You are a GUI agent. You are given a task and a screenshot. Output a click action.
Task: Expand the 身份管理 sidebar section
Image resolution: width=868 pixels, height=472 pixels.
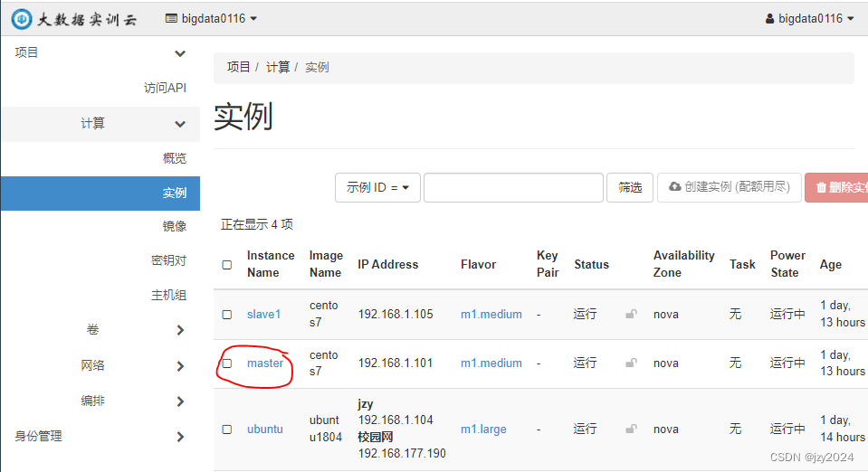point(100,436)
